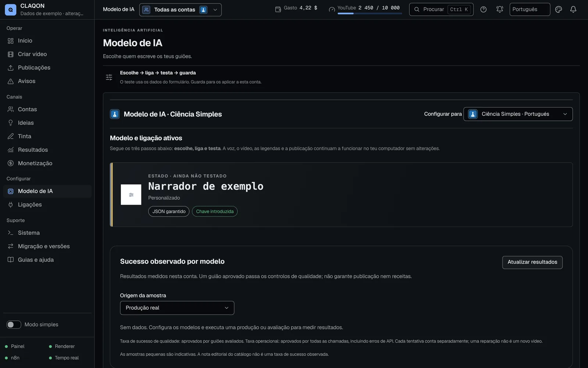Open the Português language selector
Screen dimensions: 588x368
[x=530, y=10]
